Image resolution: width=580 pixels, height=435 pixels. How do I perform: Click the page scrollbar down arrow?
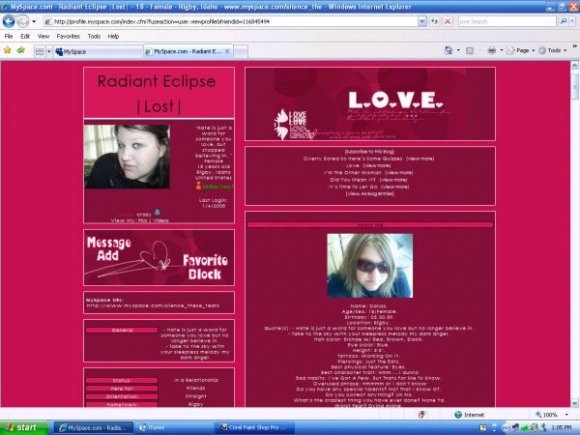574,403
